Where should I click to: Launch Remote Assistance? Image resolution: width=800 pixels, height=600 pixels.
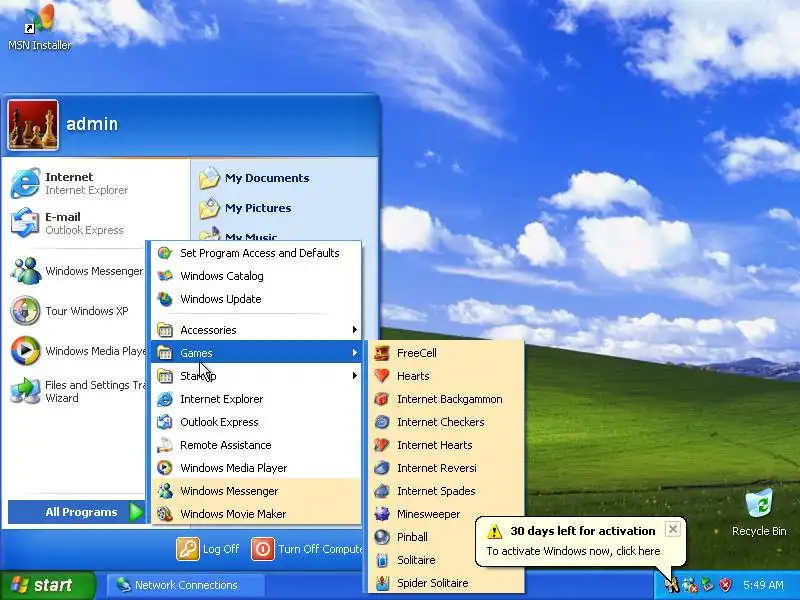coord(256,445)
